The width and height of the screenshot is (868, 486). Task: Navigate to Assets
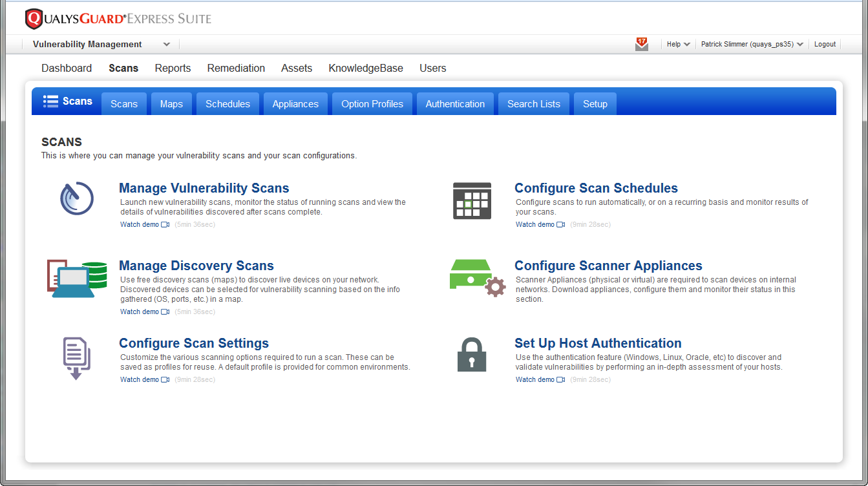[x=297, y=69]
